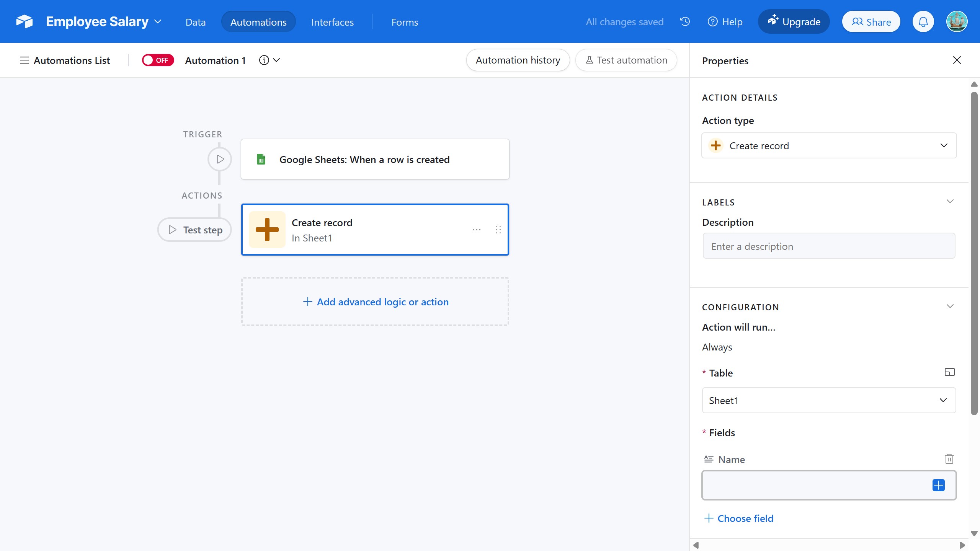Viewport: 980px width, 551px height.
Task: Click the Properties vertical scrollbar thumb
Action: tap(974, 253)
